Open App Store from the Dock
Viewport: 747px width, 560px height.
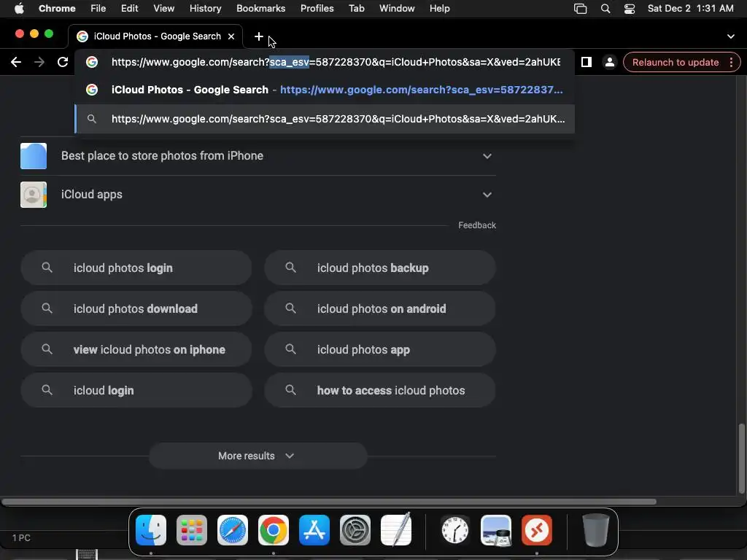[x=314, y=530]
